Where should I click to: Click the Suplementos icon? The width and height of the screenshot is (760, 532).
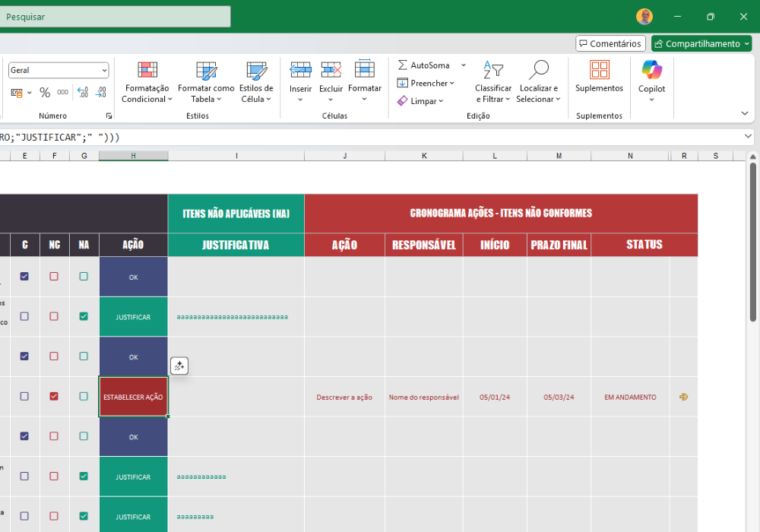(x=599, y=70)
